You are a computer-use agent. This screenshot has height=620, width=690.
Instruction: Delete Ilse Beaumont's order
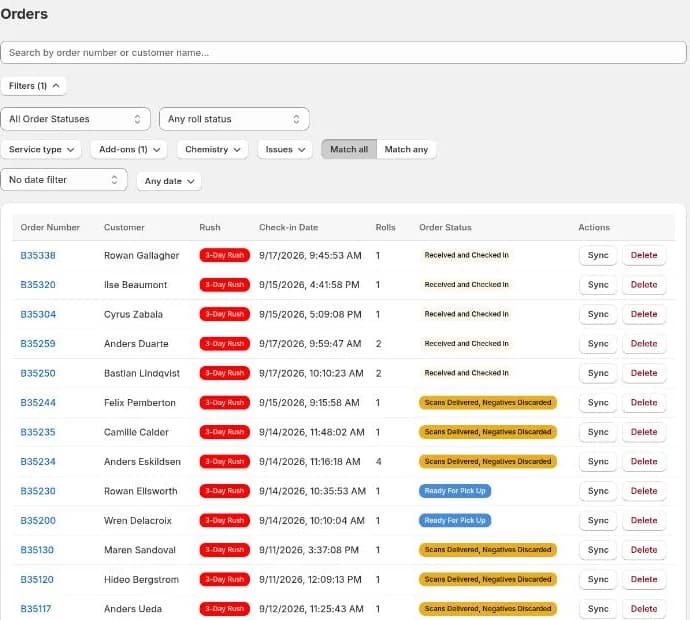pos(644,285)
